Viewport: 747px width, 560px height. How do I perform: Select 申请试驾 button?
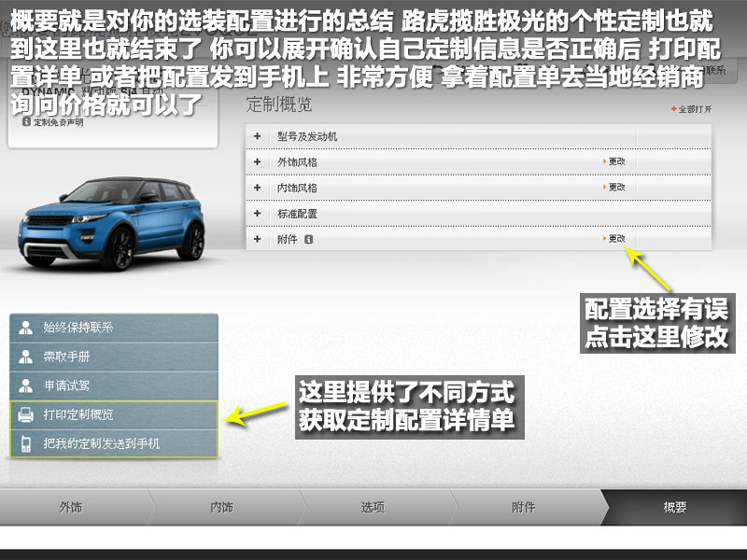pos(114,385)
